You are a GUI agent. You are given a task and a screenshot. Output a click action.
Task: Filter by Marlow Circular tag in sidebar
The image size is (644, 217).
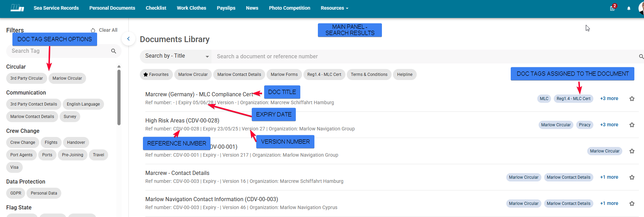pyautogui.click(x=67, y=78)
